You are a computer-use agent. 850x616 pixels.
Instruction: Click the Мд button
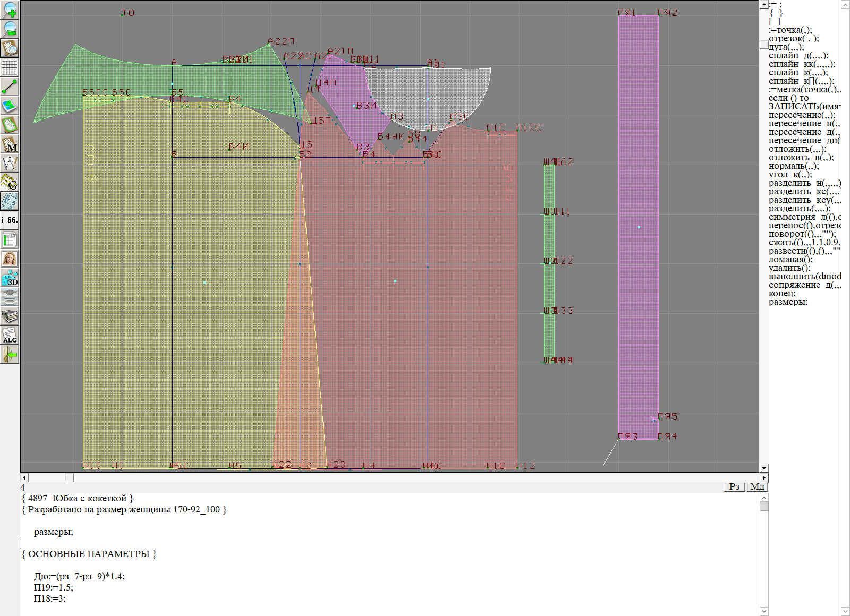pyautogui.click(x=757, y=486)
